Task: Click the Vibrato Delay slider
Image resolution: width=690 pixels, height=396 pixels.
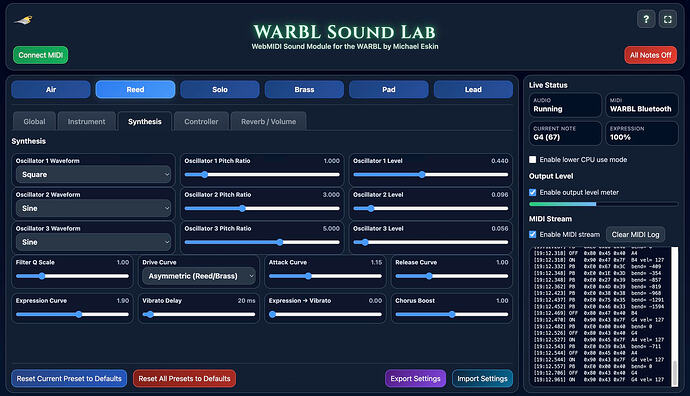Action: point(198,315)
